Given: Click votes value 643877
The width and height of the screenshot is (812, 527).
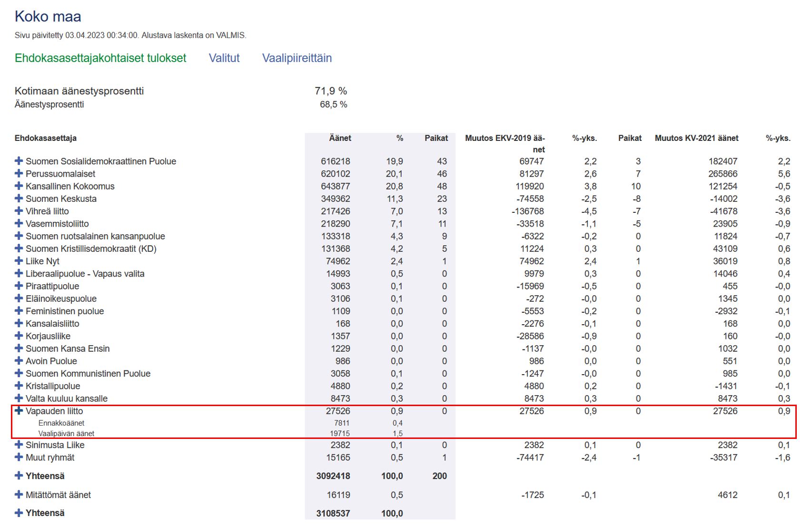Looking at the screenshot, I should click(336, 186).
